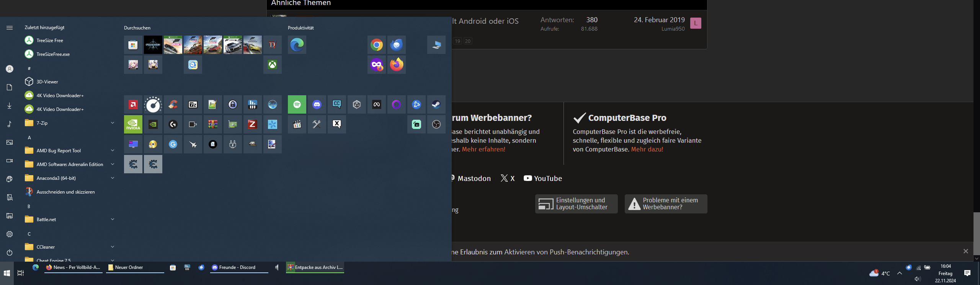Go to forum page 20
This screenshot has width=980, height=285.
pos(467,41)
